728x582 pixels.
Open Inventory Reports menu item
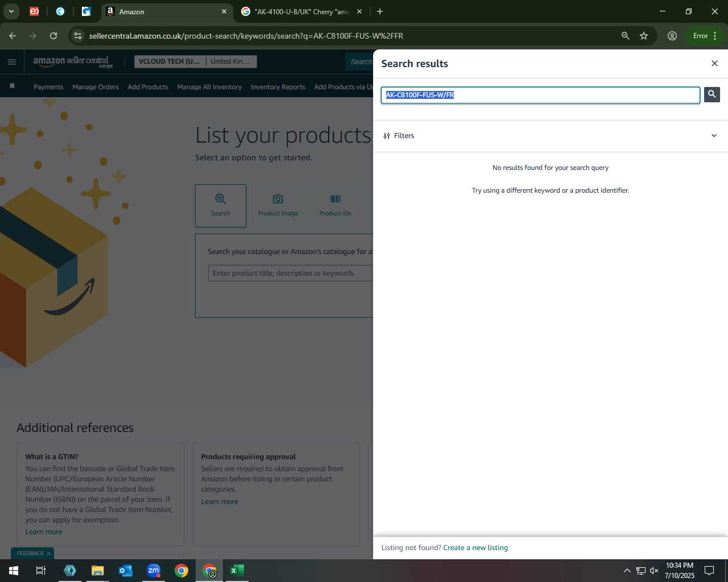[x=278, y=87]
